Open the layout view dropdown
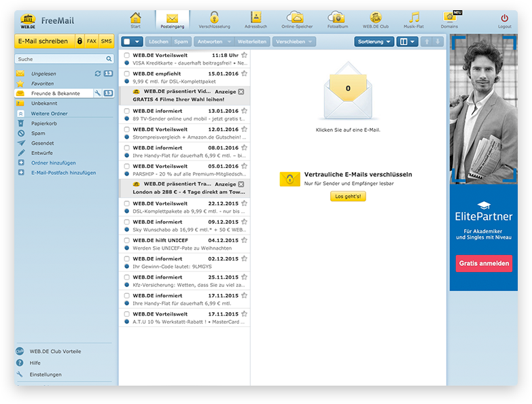532x404 pixels. pyautogui.click(x=407, y=41)
